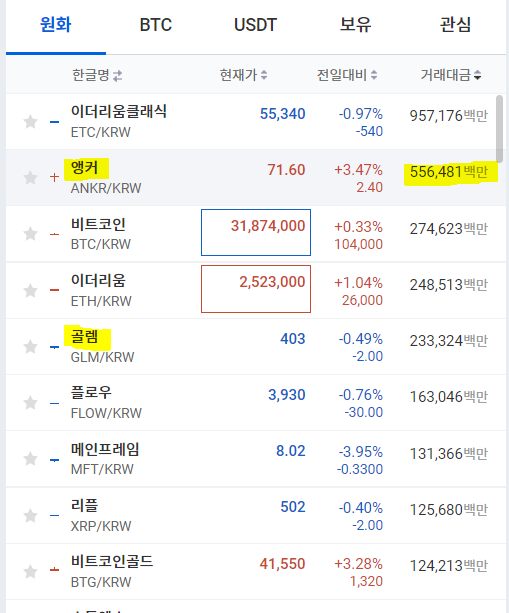
Task: Open the 비트코인 BTC/KRW coin link
Action: coord(100,234)
